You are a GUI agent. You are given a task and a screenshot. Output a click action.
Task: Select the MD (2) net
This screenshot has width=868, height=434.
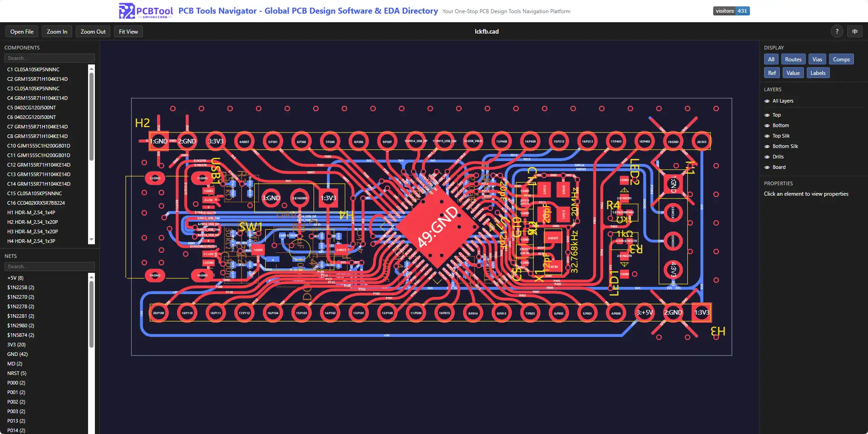coord(15,364)
